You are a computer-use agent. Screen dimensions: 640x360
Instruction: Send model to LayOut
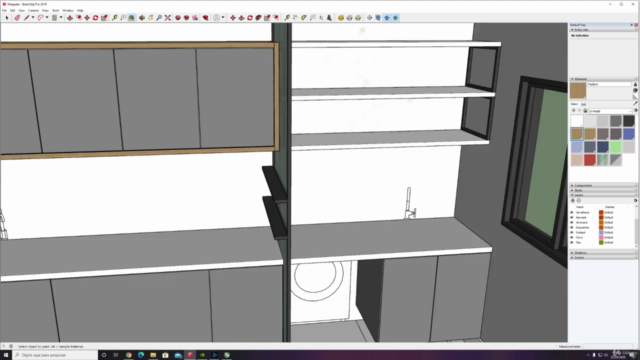click(195, 18)
